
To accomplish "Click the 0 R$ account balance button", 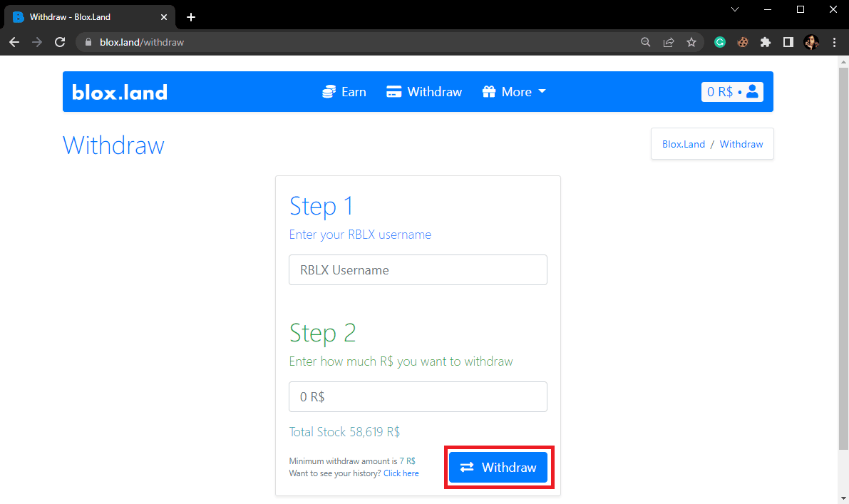I will coord(732,91).
